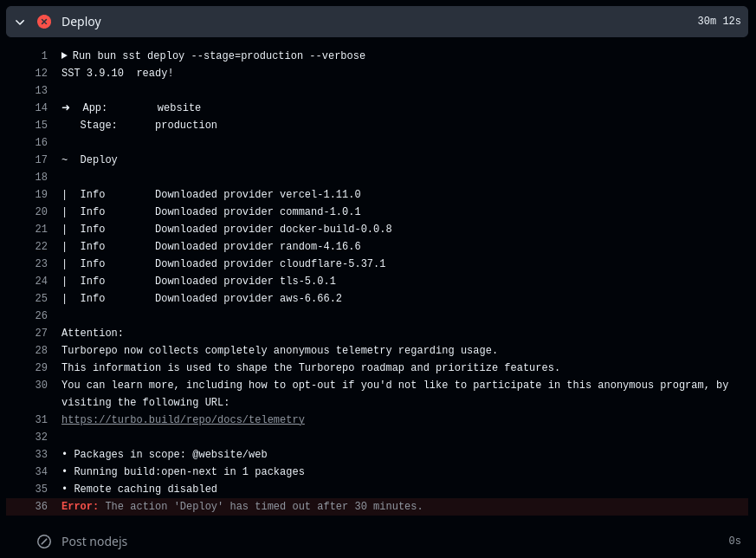The height and width of the screenshot is (558, 756).
Task: Click the 0s duration of Post nodejs
Action: pos(734,542)
